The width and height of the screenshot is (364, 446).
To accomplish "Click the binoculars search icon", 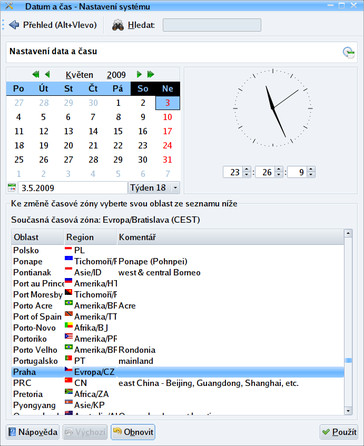I will pyautogui.click(x=118, y=25).
